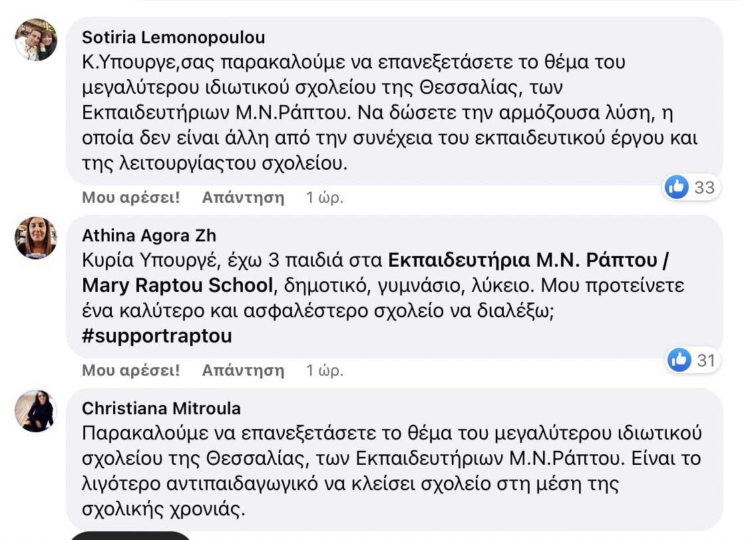Show the 31 reactions on Athina's comment
Screen dimensions: 756x540
pos(705,360)
